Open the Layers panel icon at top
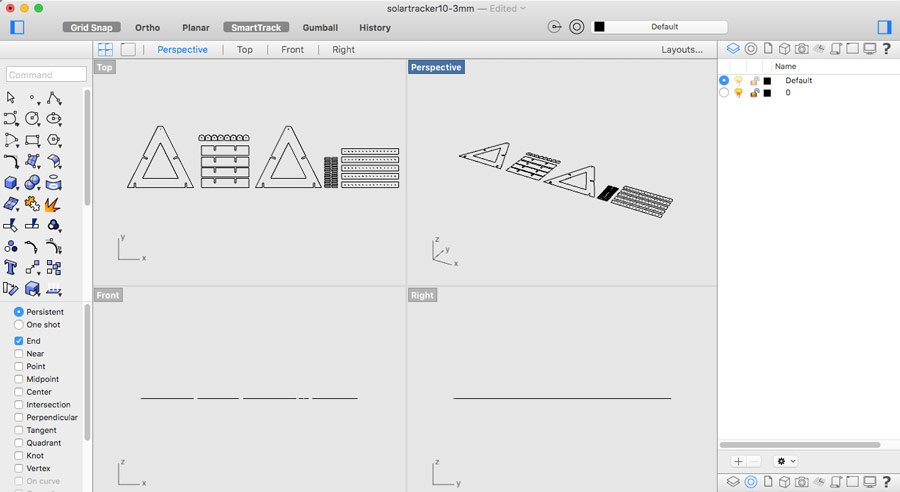The image size is (900, 492). click(x=733, y=48)
